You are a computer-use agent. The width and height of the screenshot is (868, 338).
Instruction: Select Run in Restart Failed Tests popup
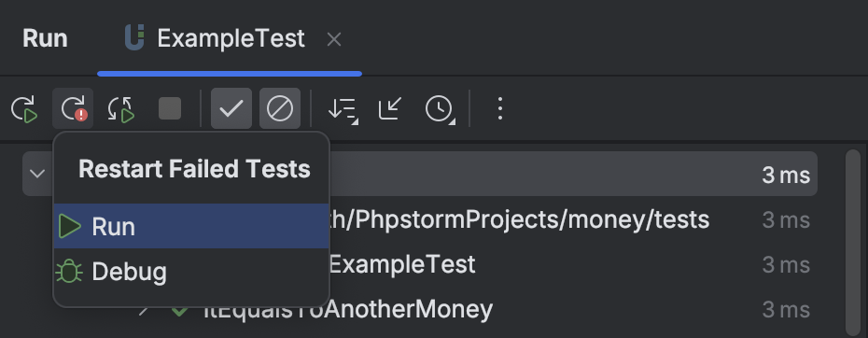click(191, 226)
